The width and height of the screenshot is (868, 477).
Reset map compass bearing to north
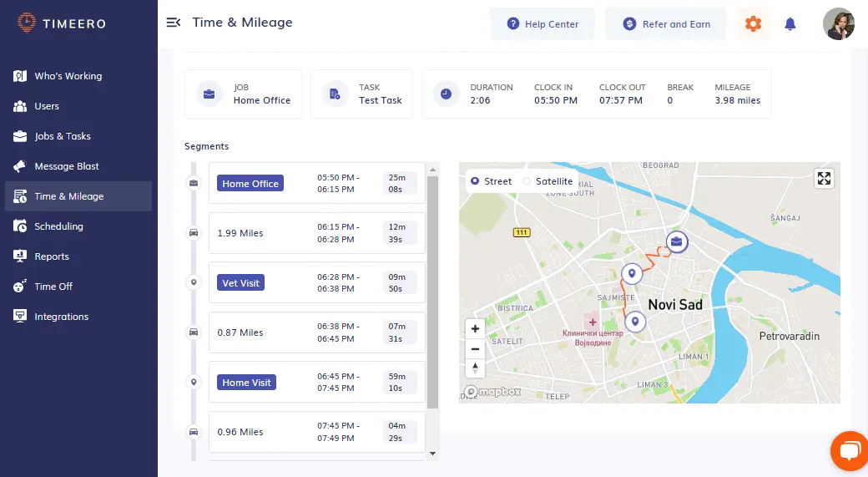475,368
